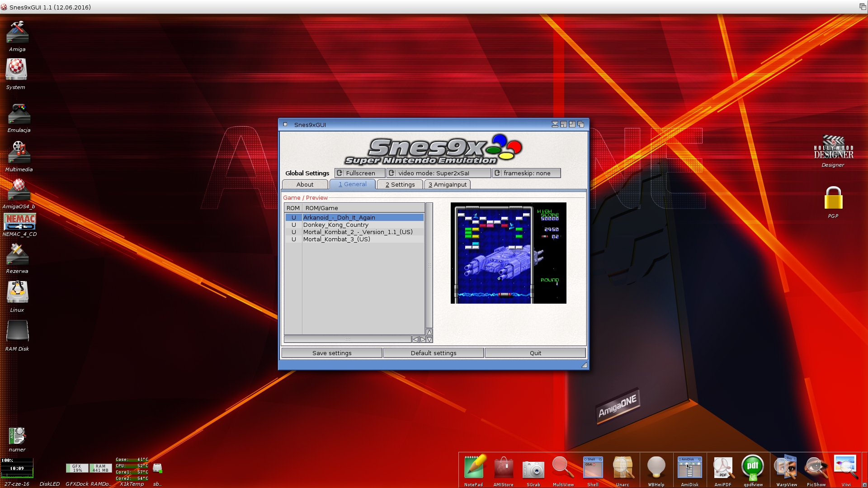
Task: Click the ROM list vertical scrollbar
Action: point(429,265)
